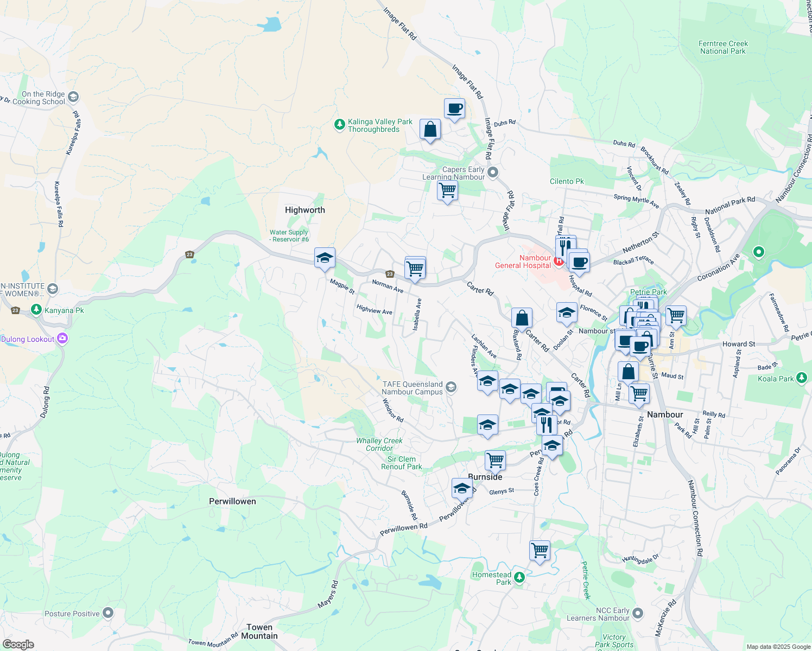812x651 pixels.
Task: Open the school marker near Doolan St
Action: (567, 313)
